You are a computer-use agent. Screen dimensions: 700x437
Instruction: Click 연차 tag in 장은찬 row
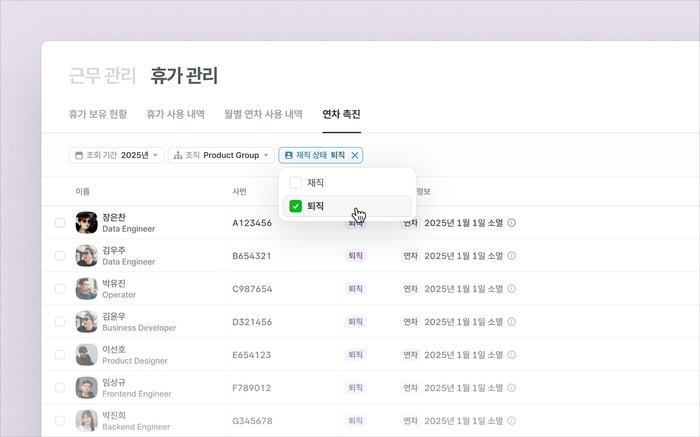[x=410, y=223]
